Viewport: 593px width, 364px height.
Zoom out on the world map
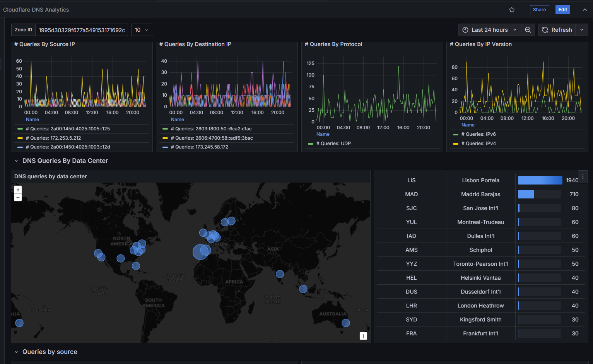pos(18,197)
